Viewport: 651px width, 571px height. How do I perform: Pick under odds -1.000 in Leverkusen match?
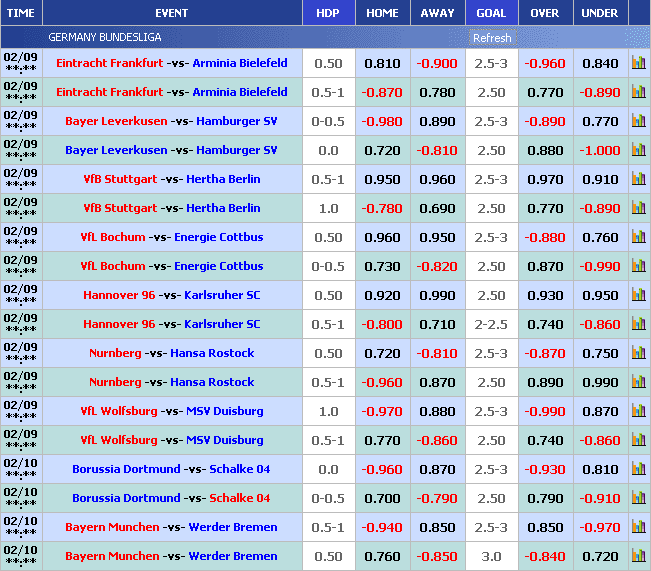tap(600, 150)
